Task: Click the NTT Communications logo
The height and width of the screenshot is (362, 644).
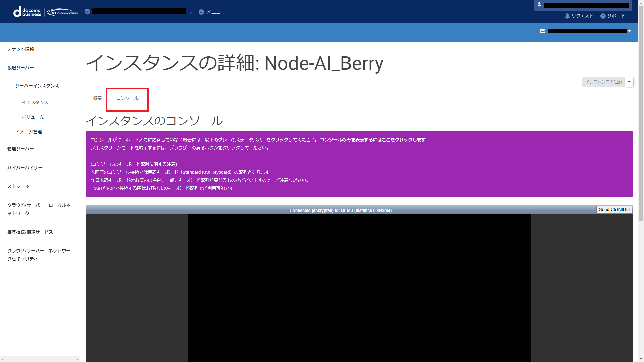Action: click(x=62, y=12)
